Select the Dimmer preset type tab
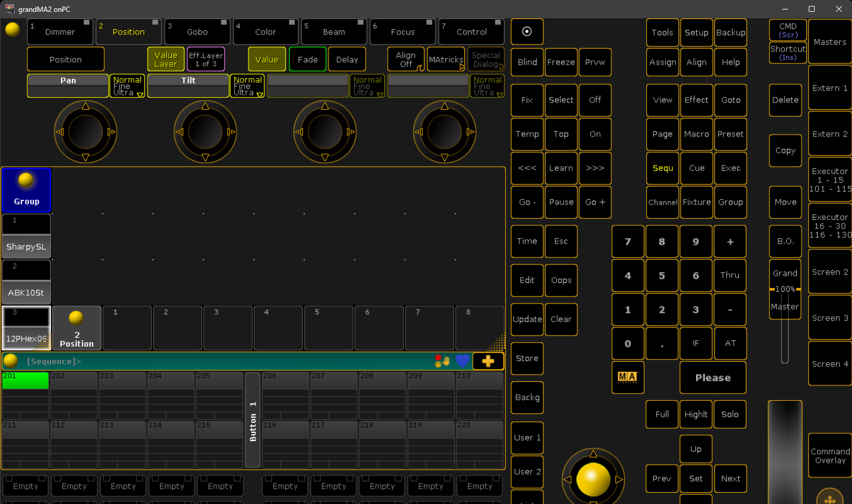 point(60,31)
